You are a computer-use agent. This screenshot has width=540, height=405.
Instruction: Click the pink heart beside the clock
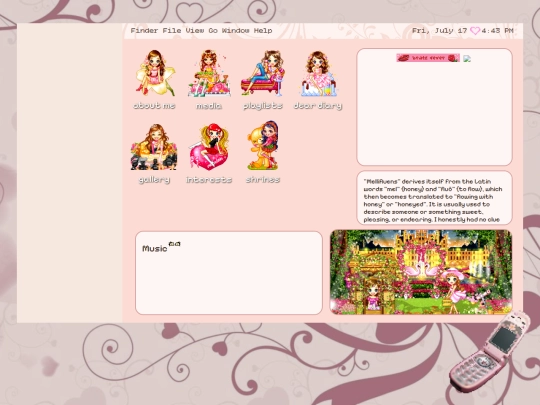click(x=475, y=31)
